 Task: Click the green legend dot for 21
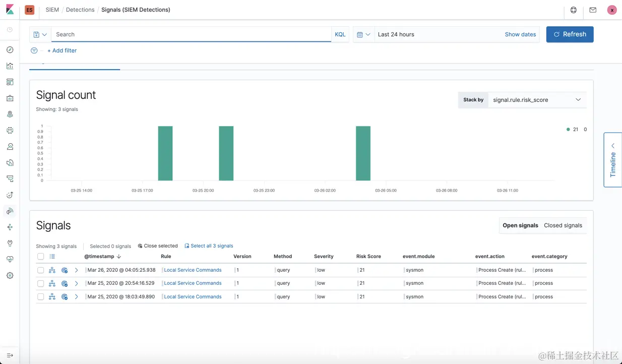(568, 130)
